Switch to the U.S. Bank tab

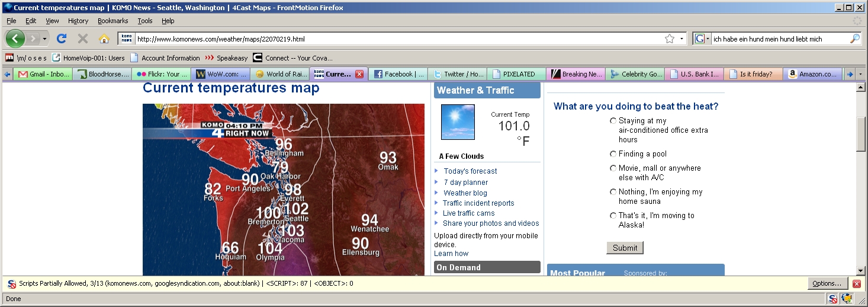pos(695,74)
